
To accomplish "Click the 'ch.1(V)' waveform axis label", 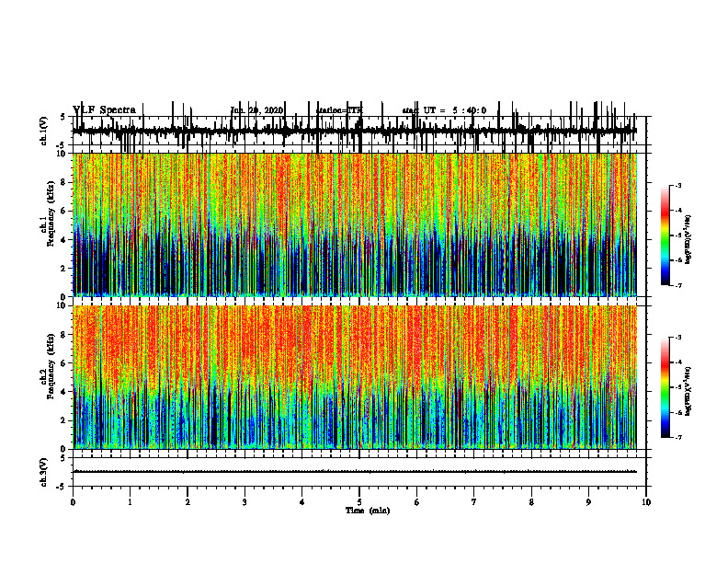I will coord(43,132).
